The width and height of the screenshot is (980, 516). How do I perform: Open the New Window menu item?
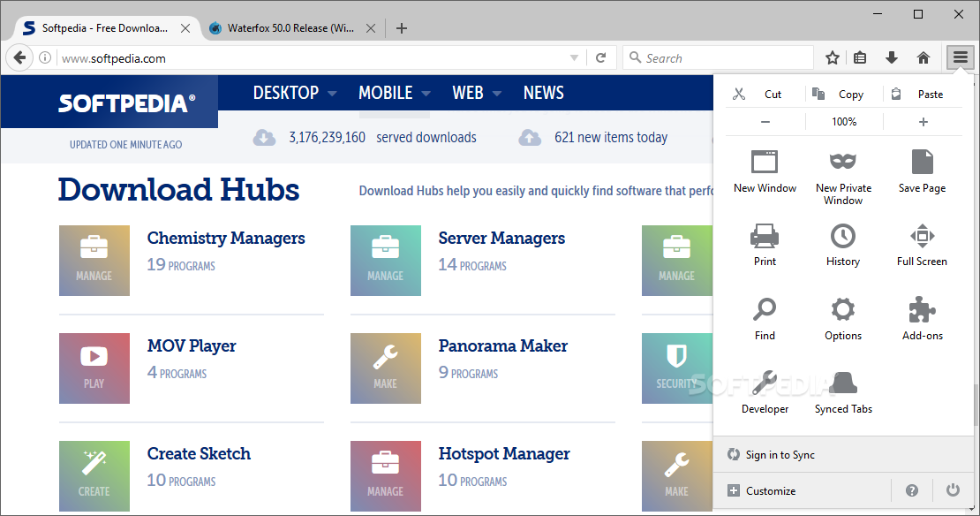765,171
